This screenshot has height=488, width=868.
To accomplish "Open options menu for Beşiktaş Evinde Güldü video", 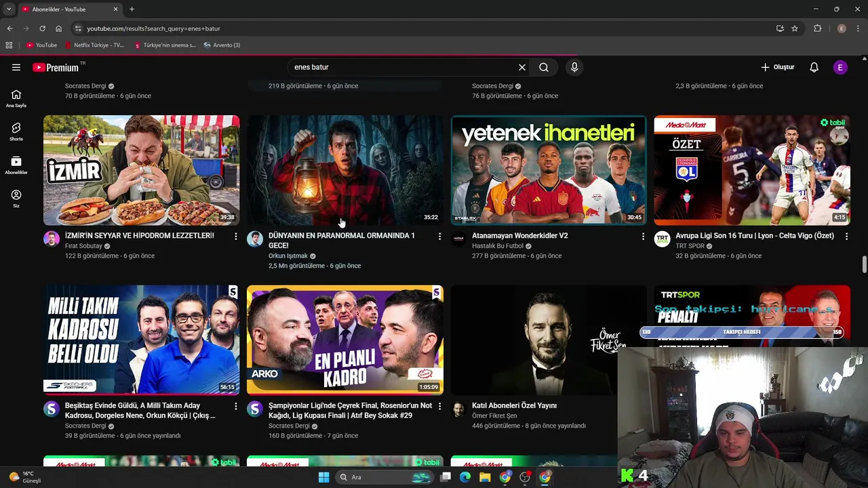I will pos(236,406).
